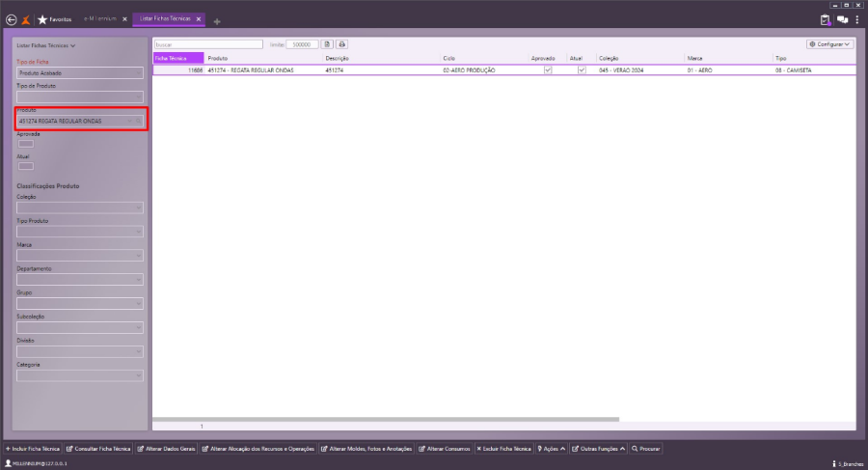Click the Produto search magnifier icon
868x470 pixels.
[138, 122]
